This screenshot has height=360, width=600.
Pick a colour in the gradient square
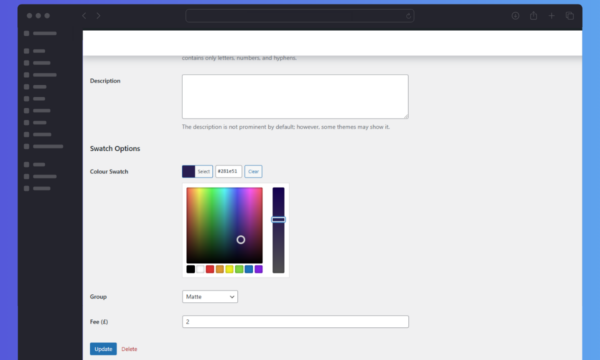coord(225,225)
